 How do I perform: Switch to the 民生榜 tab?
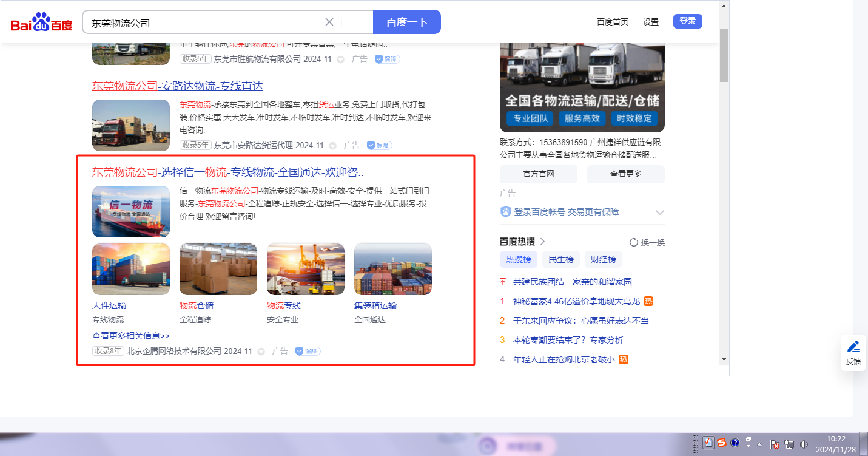[x=561, y=259]
